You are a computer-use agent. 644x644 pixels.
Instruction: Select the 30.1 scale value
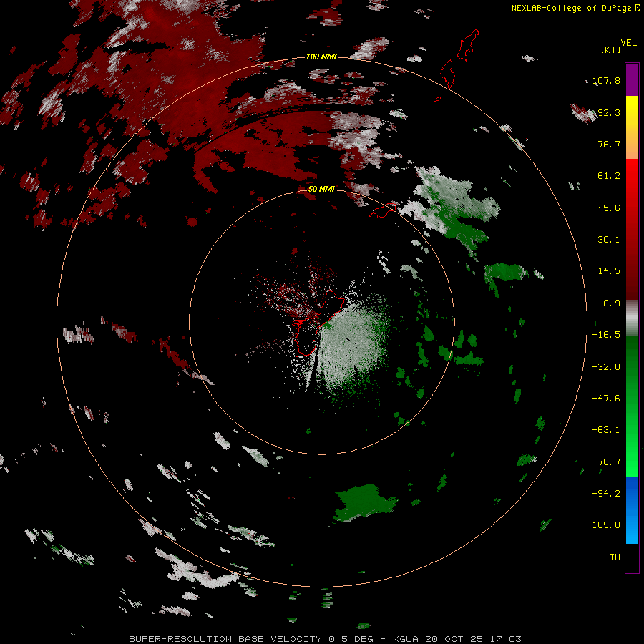click(x=609, y=240)
